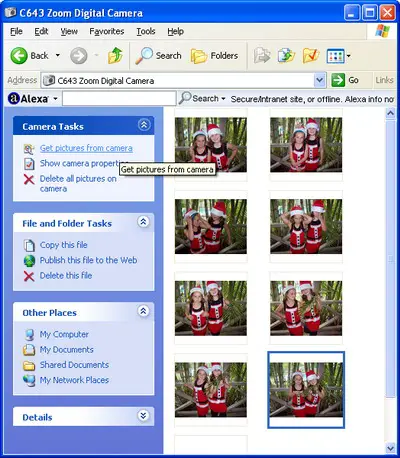Click red X icon beside Delete this file
The height and width of the screenshot is (458, 400).
coord(29,276)
